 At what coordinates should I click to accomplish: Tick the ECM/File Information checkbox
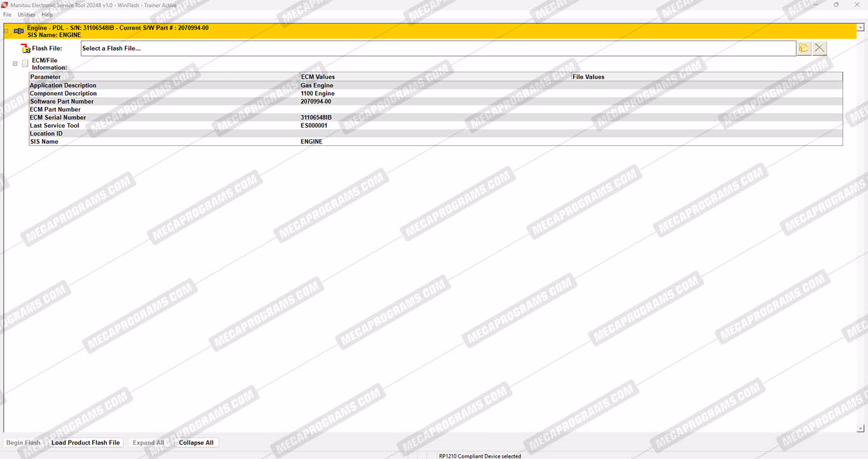coord(25,63)
